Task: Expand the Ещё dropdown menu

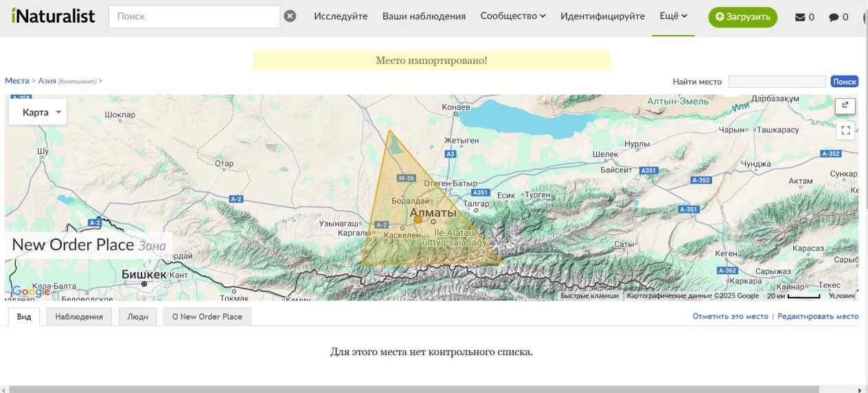Action: (673, 16)
